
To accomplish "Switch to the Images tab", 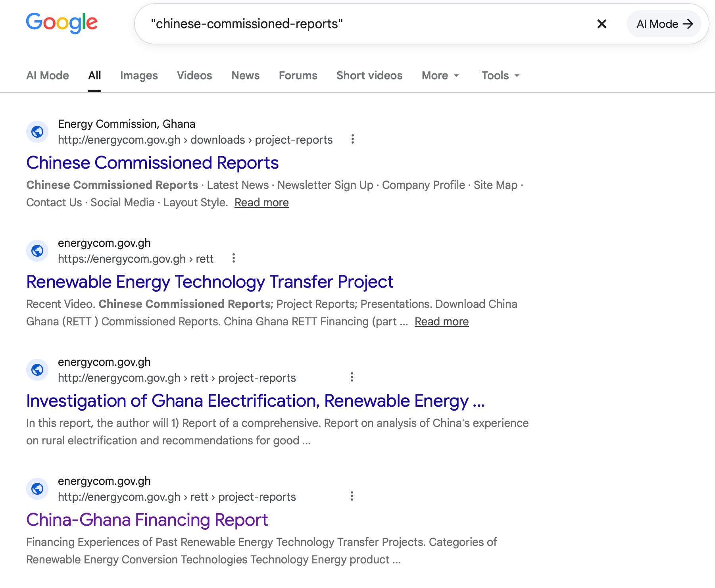I will (139, 75).
